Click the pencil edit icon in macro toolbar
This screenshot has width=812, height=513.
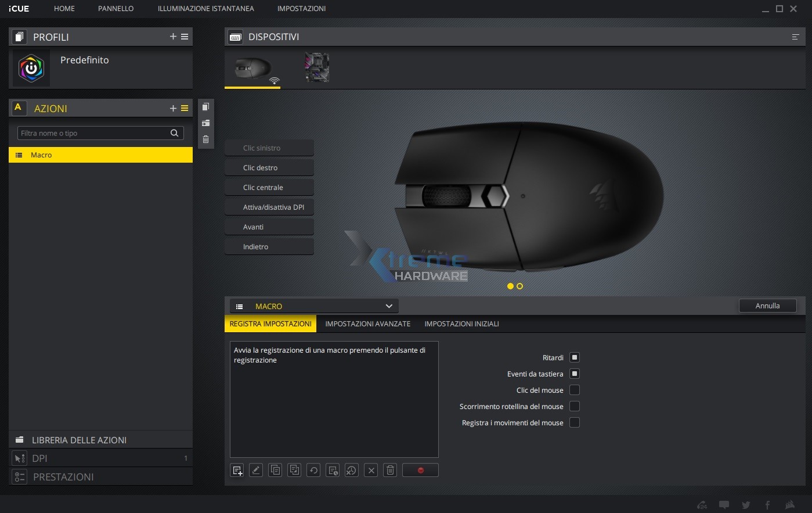point(256,470)
